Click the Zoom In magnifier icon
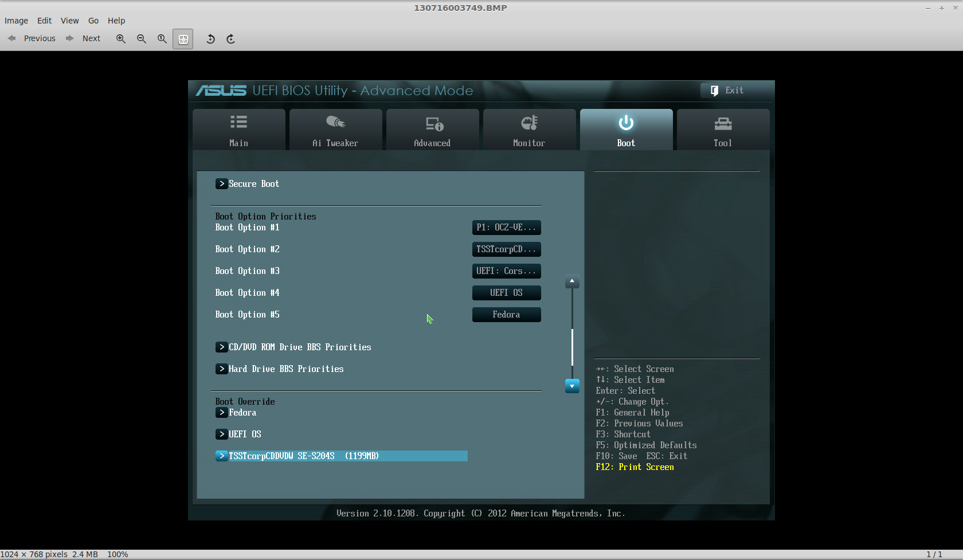Viewport: 963px width, 560px height. point(121,38)
